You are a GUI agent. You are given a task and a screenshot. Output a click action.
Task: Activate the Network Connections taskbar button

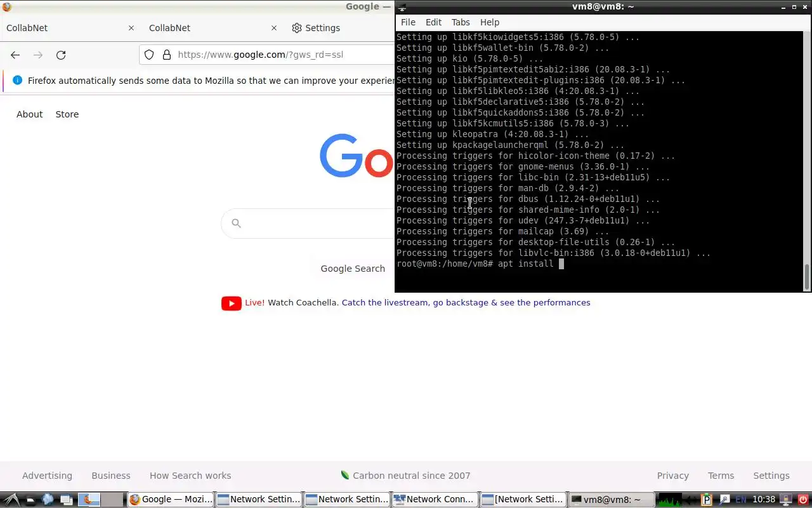(x=435, y=500)
